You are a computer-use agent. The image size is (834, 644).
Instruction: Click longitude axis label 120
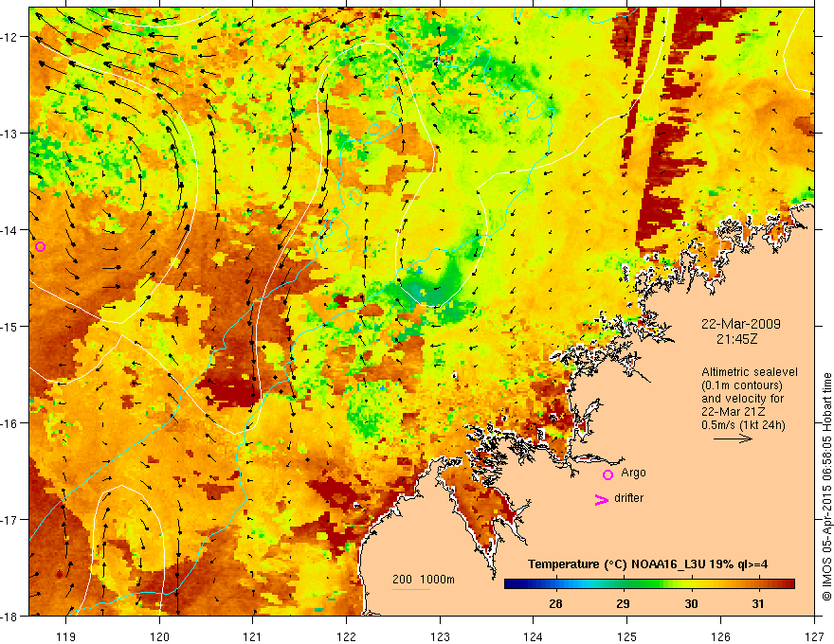(x=159, y=636)
